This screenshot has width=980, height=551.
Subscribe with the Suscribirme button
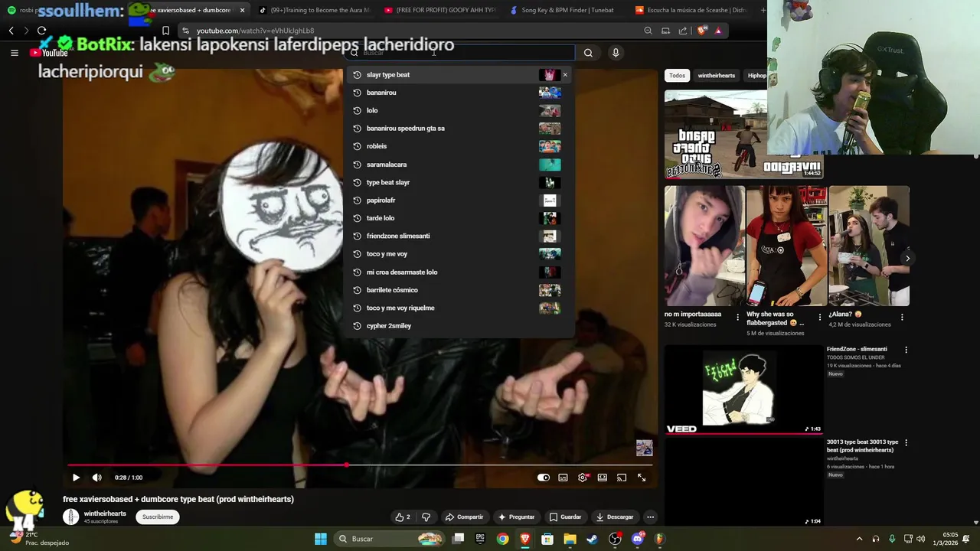[x=158, y=517]
